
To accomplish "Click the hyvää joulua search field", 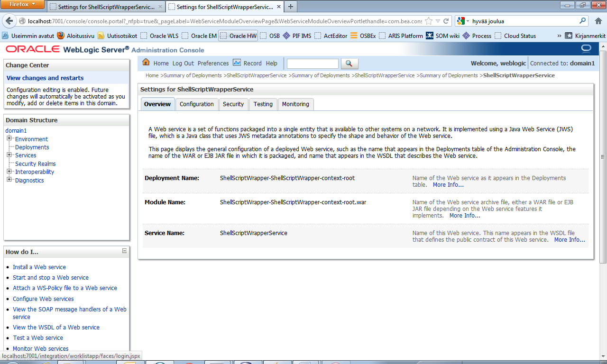I will (524, 21).
